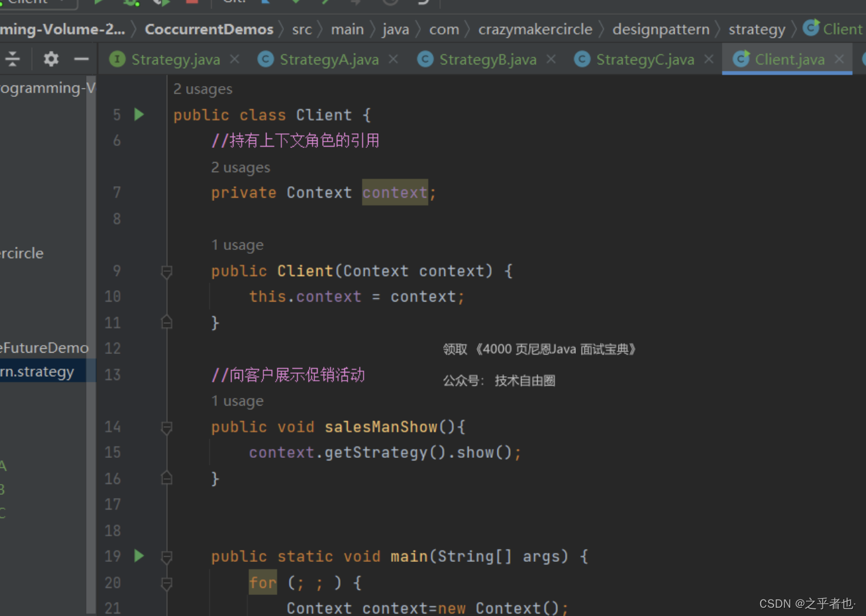Show 1 usage hint above Client constructor

tap(237, 246)
